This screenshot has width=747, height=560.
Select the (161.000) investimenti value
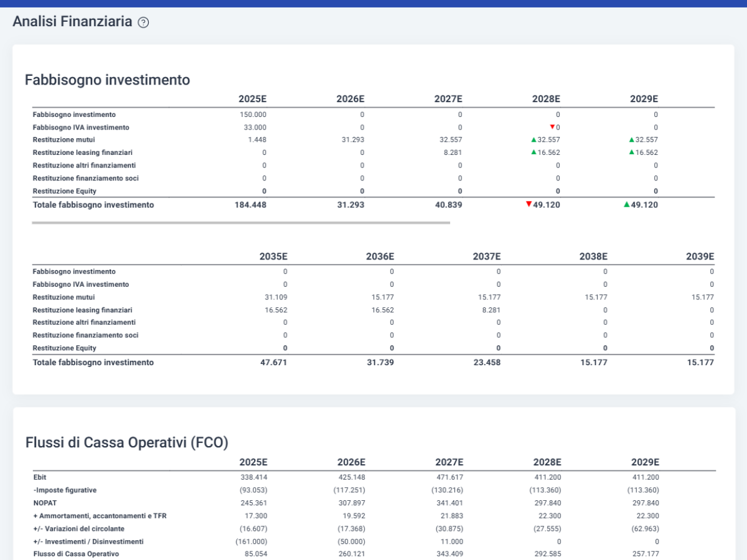[x=251, y=541]
